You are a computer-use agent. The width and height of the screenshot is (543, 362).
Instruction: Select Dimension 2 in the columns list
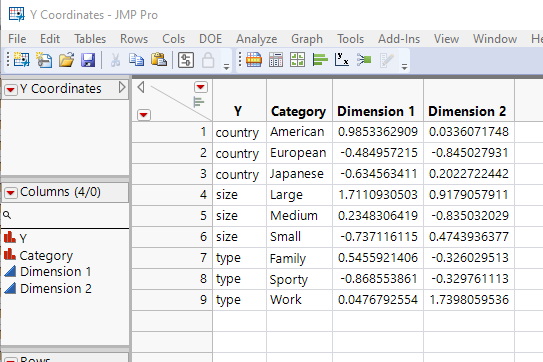(x=55, y=289)
